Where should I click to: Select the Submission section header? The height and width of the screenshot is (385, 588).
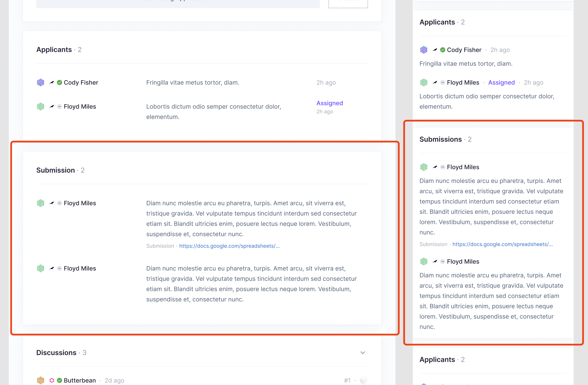tap(55, 170)
